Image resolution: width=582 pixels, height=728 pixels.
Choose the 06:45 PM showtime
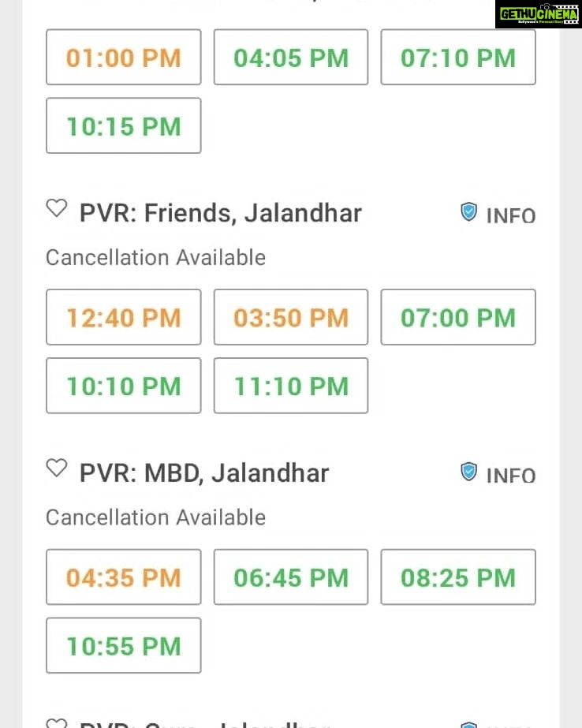click(x=291, y=577)
